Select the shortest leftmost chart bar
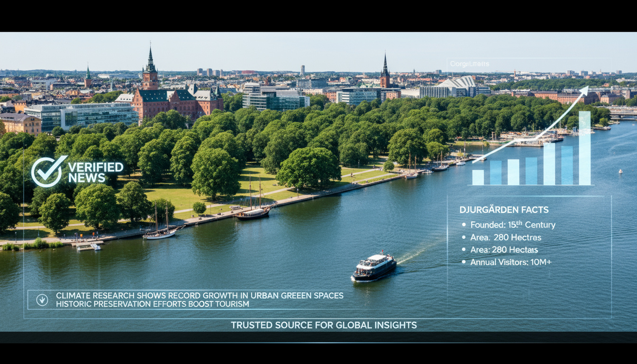The image size is (637, 364). (478, 177)
